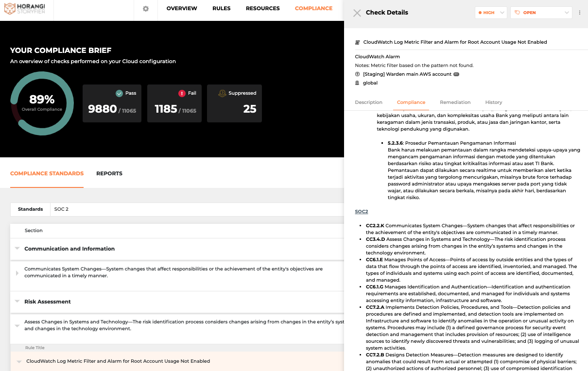Go to the Overview page

pos(182,8)
